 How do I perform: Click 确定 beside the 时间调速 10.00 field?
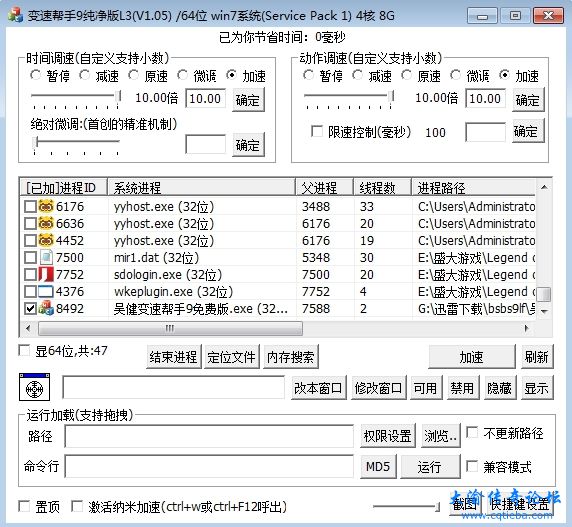248,100
